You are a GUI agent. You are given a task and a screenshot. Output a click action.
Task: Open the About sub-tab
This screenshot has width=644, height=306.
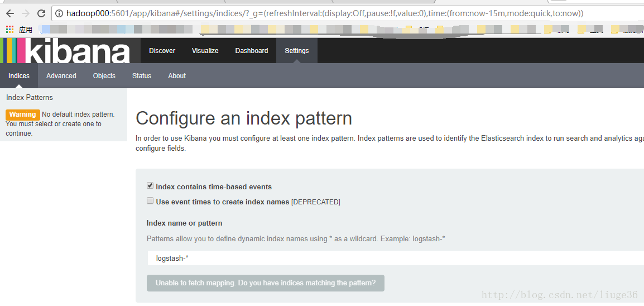coord(177,75)
